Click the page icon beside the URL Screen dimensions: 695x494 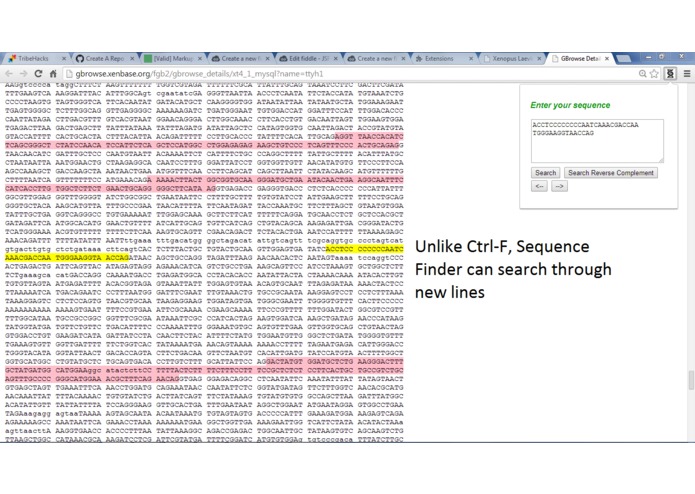tap(69, 74)
